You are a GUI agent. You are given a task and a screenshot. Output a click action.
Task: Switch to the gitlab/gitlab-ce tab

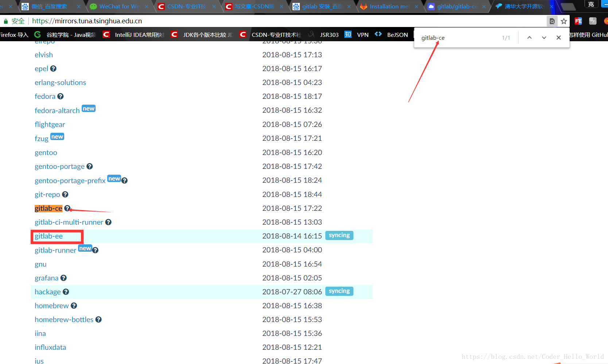pyautogui.click(x=457, y=7)
